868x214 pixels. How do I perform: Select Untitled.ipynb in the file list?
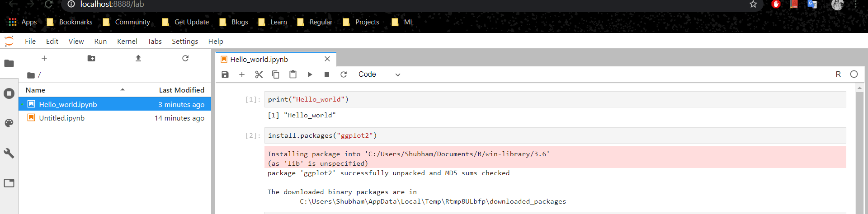(115, 118)
